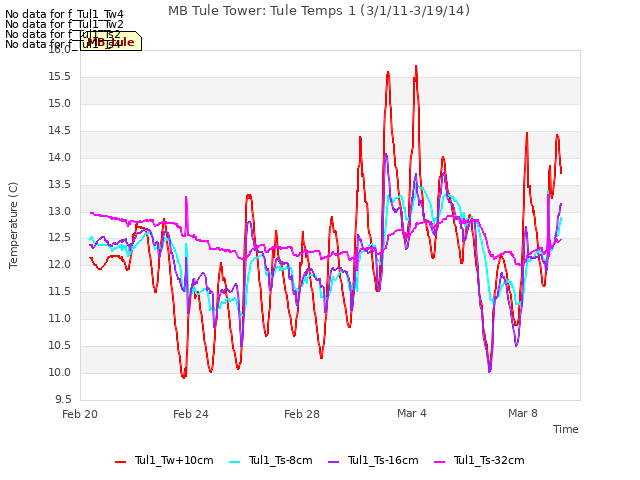The image size is (640, 480).
Task: Click the No data for f_Tul1_Tw2 message
Action: (x=64, y=24)
